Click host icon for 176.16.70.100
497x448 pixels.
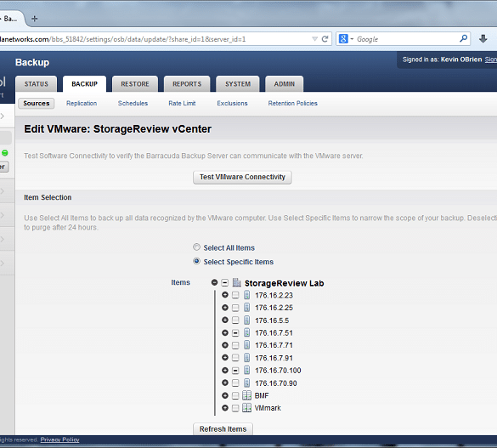[247, 370]
